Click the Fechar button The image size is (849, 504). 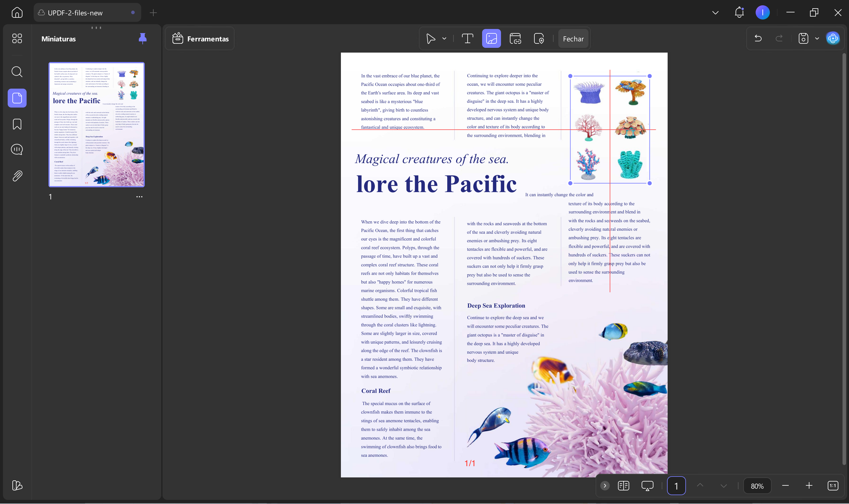(573, 39)
